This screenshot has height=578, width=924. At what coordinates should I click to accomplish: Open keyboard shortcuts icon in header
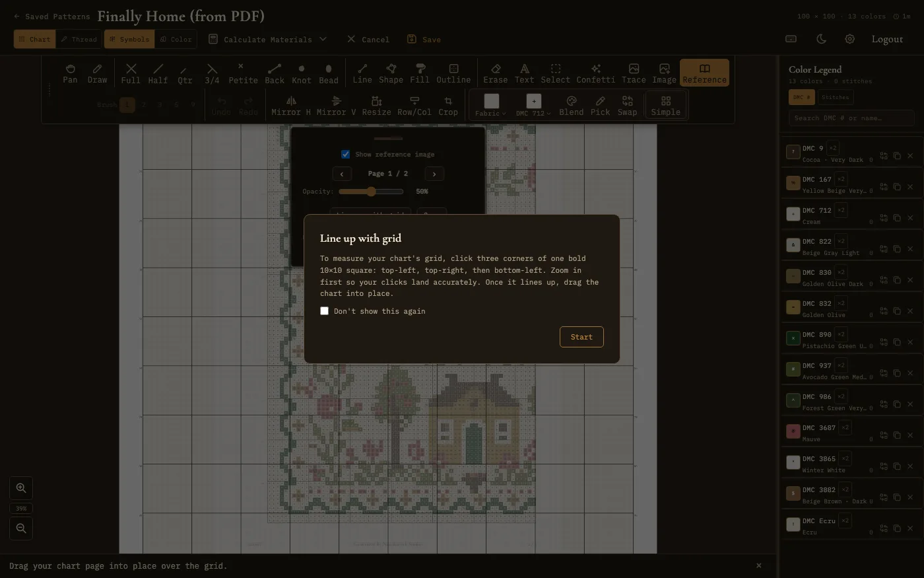(x=791, y=39)
